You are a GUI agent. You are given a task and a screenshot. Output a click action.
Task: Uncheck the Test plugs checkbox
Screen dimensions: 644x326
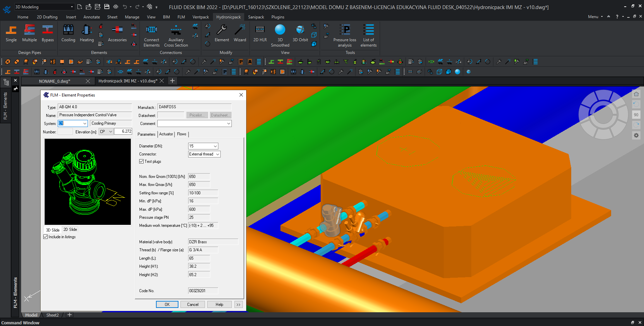[x=142, y=161]
